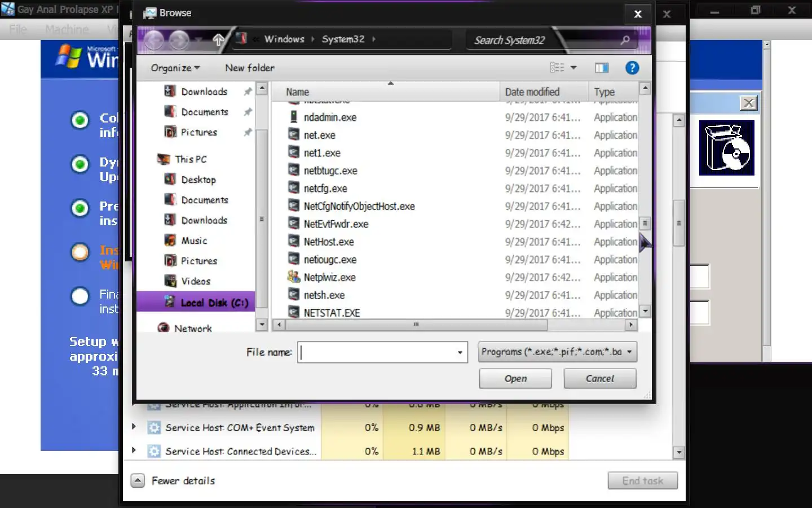Select the 'Preparing installation' step radio
The width and height of the screenshot is (812, 508).
click(80, 208)
